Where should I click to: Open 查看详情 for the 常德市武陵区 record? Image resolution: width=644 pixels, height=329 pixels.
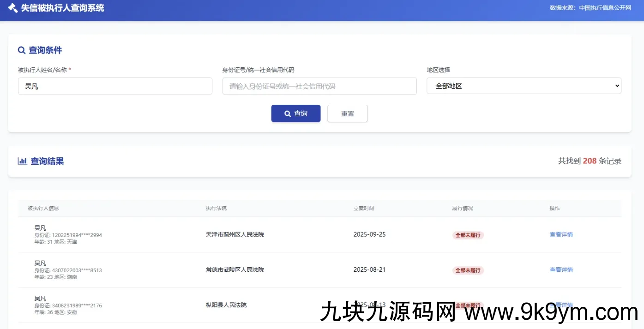(561, 270)
